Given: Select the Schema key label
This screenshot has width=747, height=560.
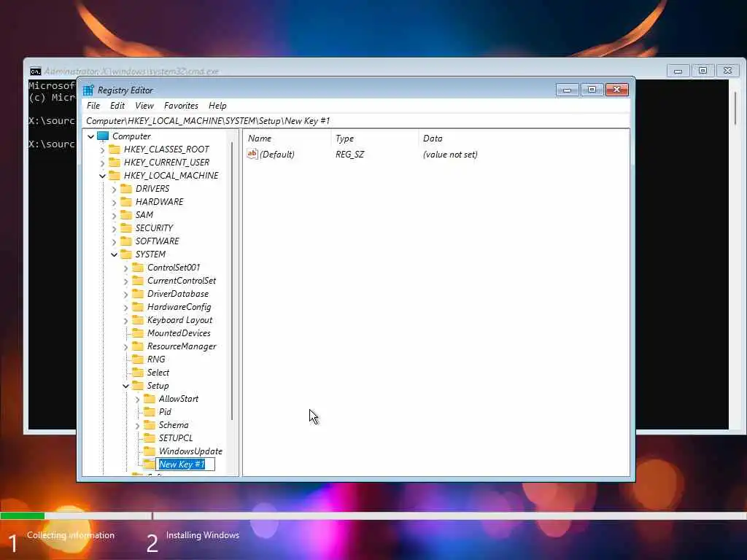Looking at the screenshot, I should point(174,425).
